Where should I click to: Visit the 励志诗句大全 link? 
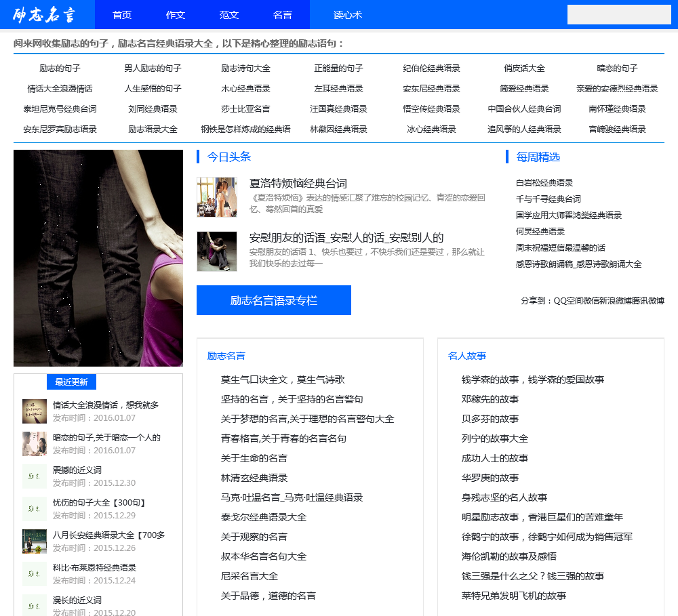[245, 68]
